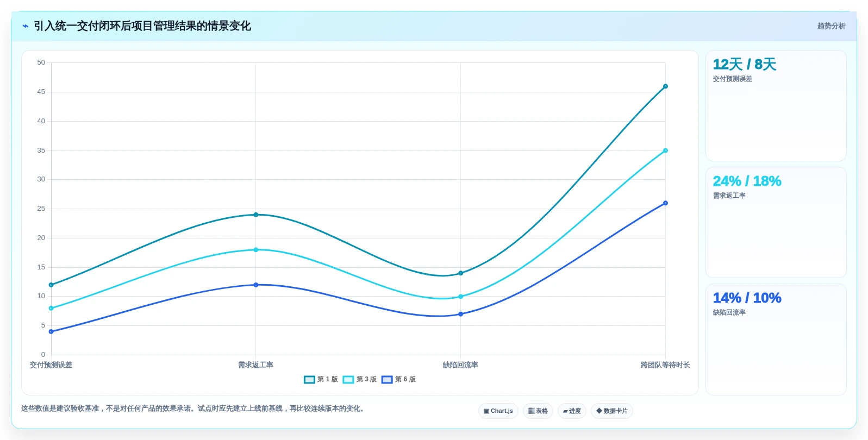Click the 第 6 版 point at 跨团队等待时长
This screenshot has height=440, width=868.
[665, 203]
